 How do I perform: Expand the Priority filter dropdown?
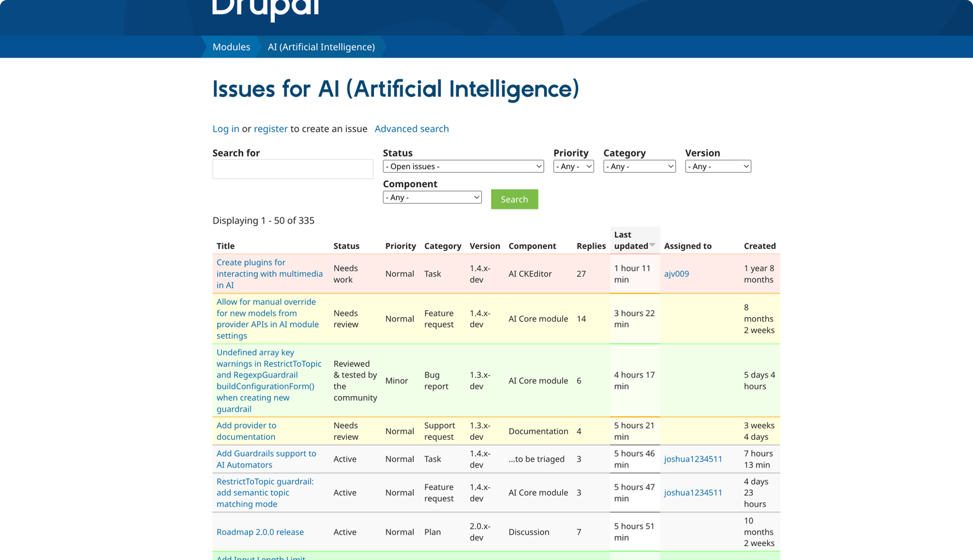click(573, 166)
